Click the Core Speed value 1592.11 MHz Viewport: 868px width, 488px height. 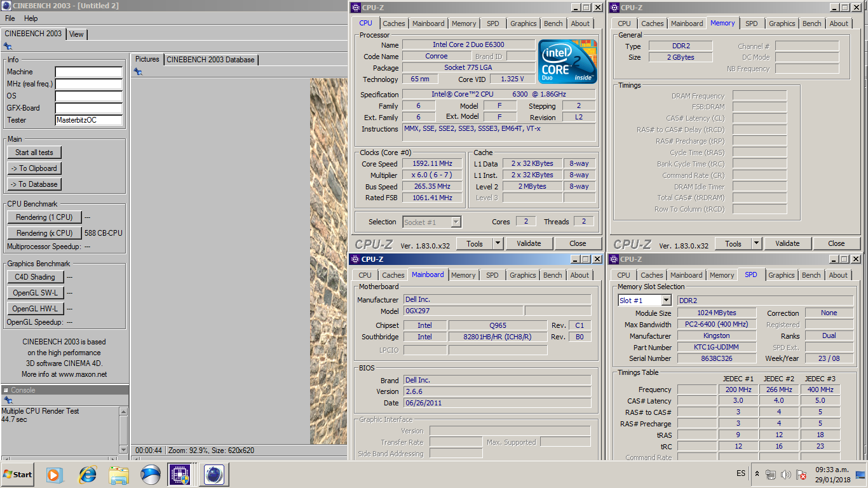(433, 164)
